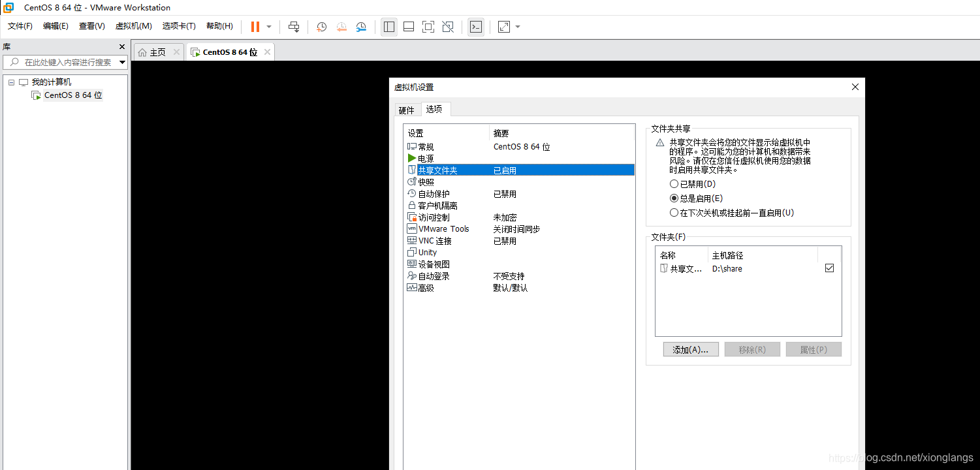The height and width of the screenshot is (470, 980).
Task: Toggle the D:\share folder enabled checkbox
Action: tap(829, 268)
